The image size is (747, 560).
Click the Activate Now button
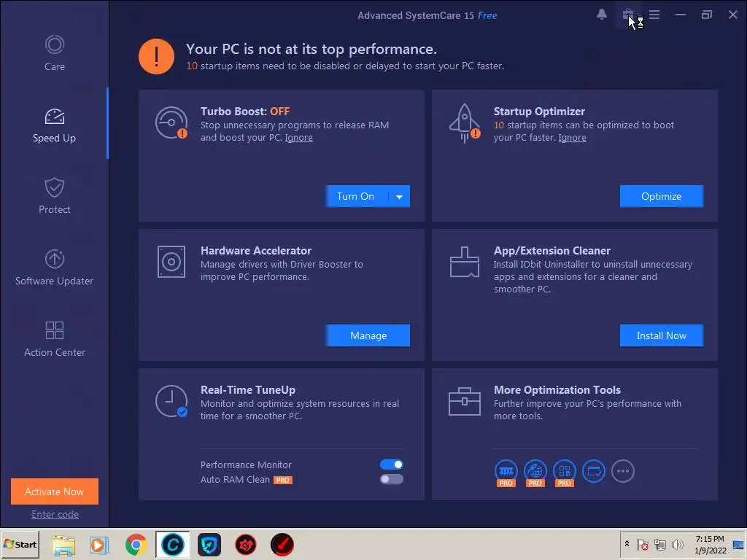pyautogui.click(x=54, y=491)
